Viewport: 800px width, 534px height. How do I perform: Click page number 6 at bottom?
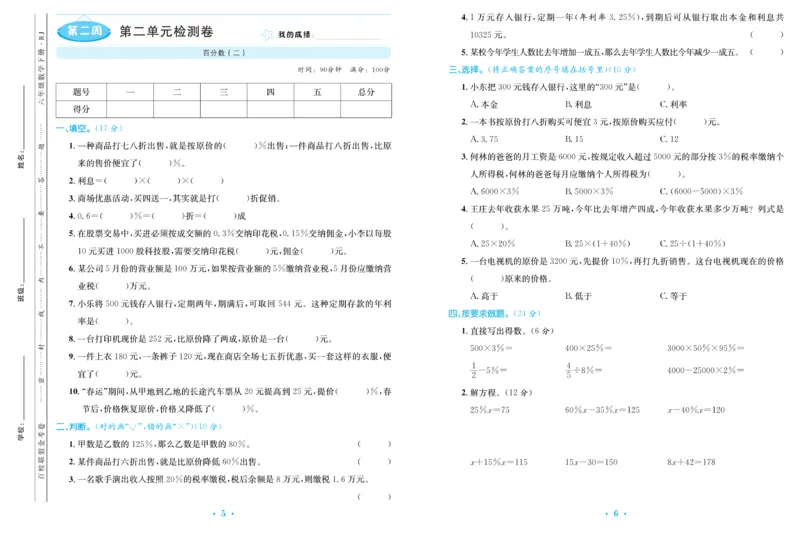coord(616,514)
